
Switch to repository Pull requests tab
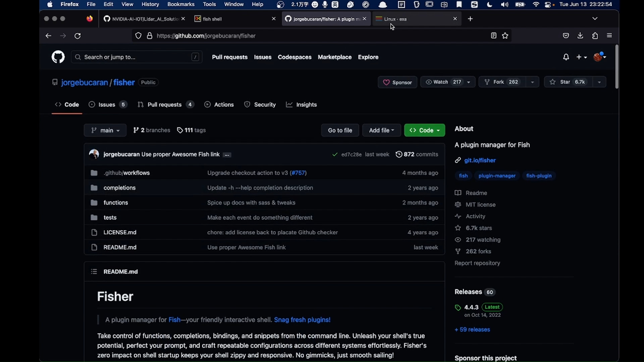[x=166, y=105]
